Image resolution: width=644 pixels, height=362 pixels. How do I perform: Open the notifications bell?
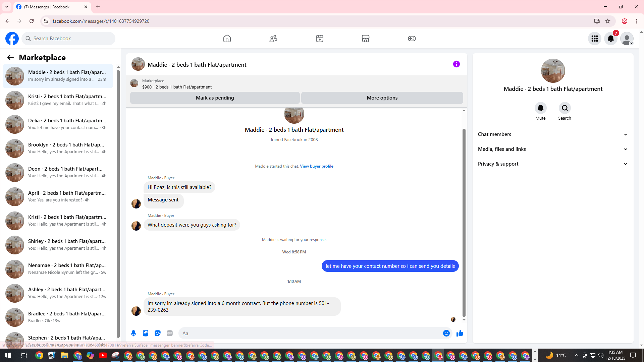[611, 39]
